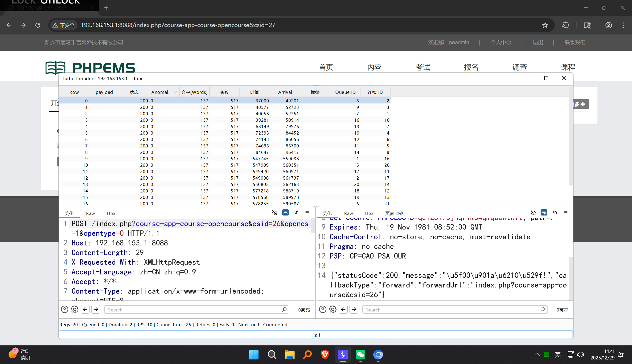The image size is (632, 364).
Task: Open WeChat from the taskbar
Action: (x=360, y=355)
